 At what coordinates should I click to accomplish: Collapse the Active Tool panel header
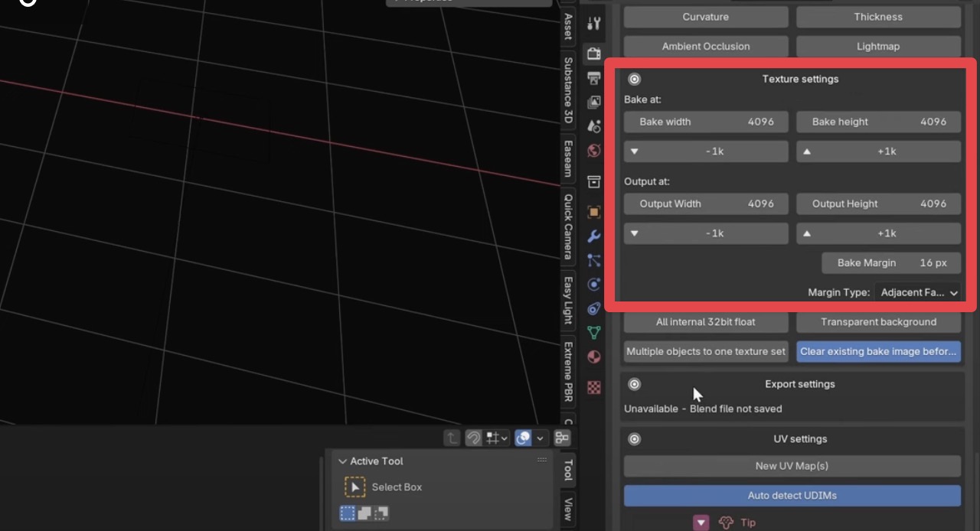(343, 461)
